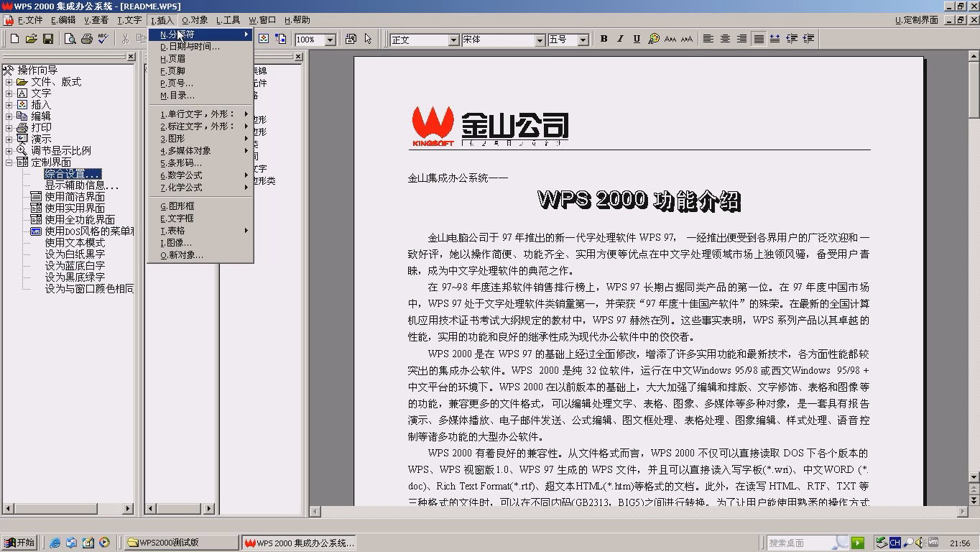Choose 5.条形码 from insert menu

click(200, 163)
